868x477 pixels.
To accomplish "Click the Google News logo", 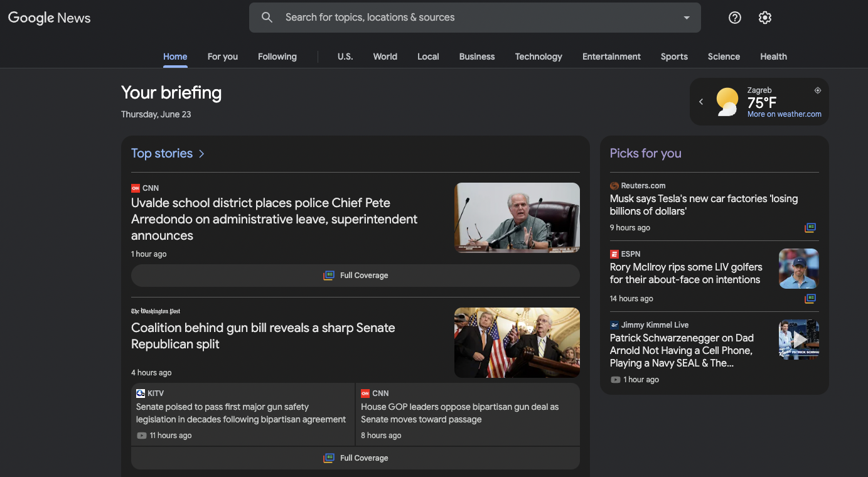I will click(x=50, y=18).
